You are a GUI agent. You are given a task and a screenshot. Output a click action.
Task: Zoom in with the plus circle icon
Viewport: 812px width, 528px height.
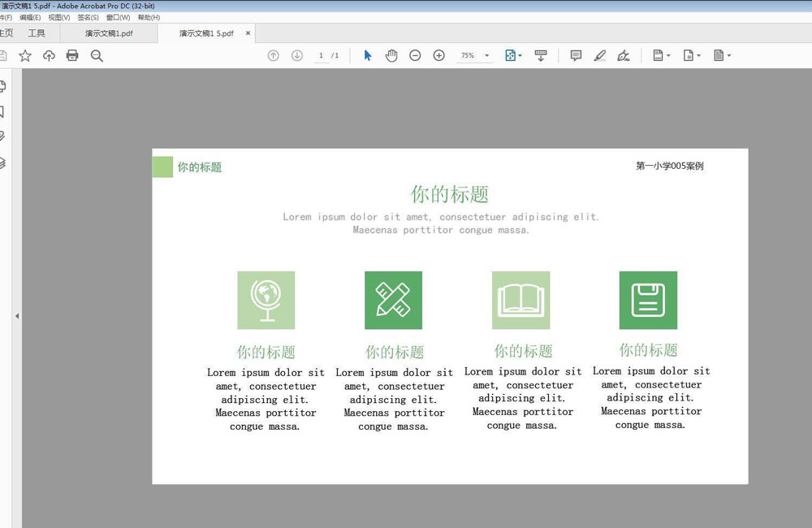coord(438,55)
